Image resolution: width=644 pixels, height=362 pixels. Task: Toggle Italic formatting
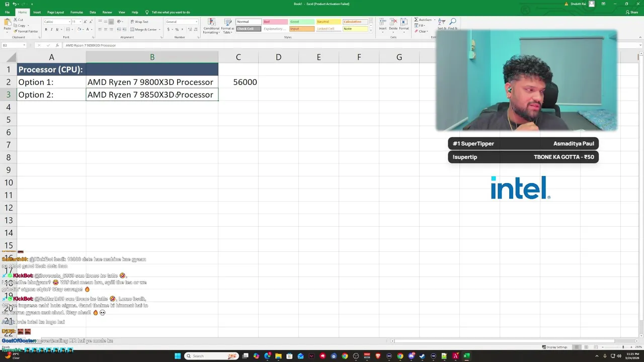(x=51, y=29)
